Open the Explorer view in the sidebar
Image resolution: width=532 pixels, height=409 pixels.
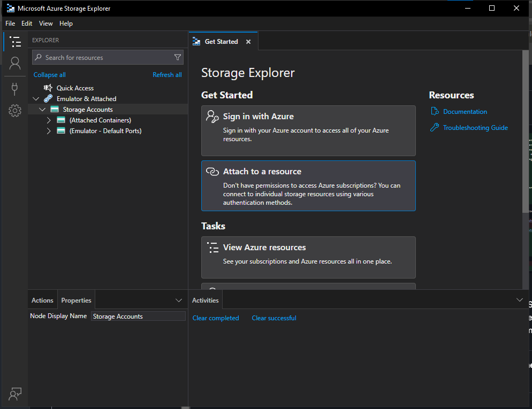click(15, 42)
